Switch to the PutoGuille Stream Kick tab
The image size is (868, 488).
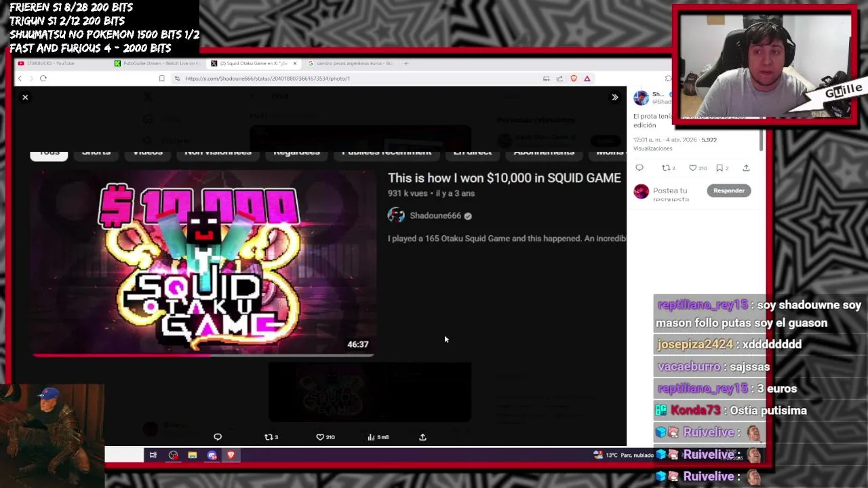click(157, 64)
